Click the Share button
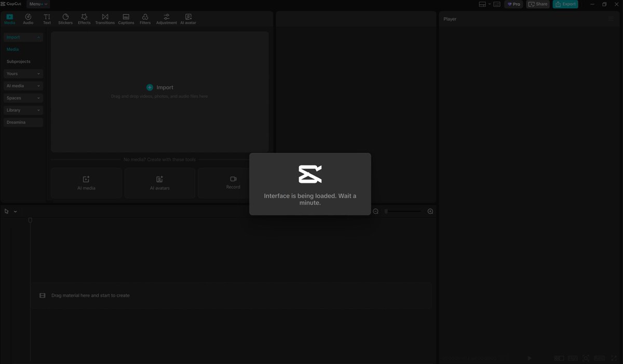The image size is (623, 364). tap(538, 4)
